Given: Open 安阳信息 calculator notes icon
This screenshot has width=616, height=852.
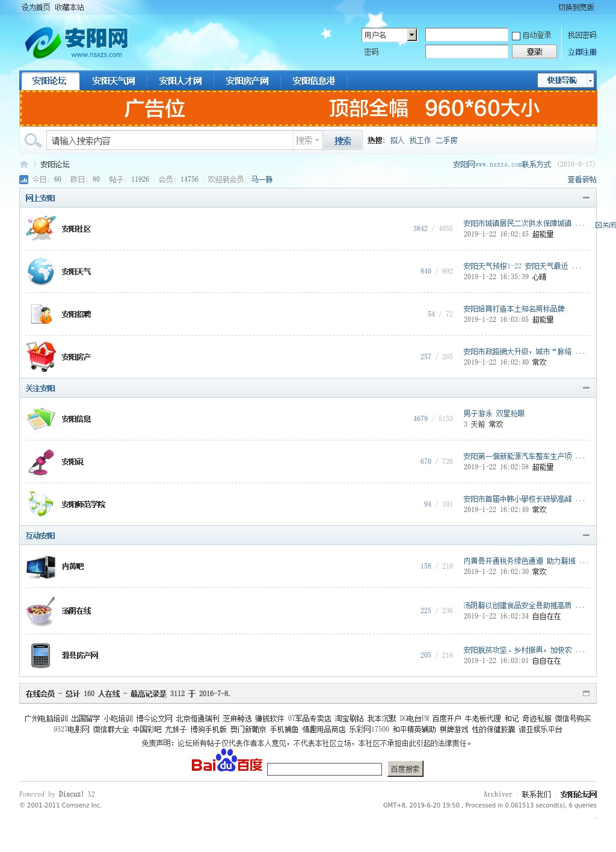Looking at the screenshot, I should (41, 419).
